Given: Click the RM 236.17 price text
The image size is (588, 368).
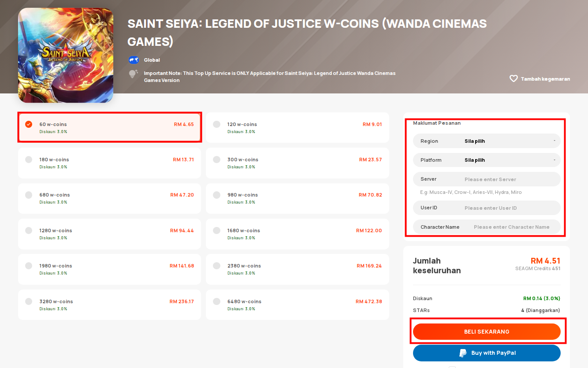Looking at the screenshot, I should pyautogui.click(x=182, y=301).
